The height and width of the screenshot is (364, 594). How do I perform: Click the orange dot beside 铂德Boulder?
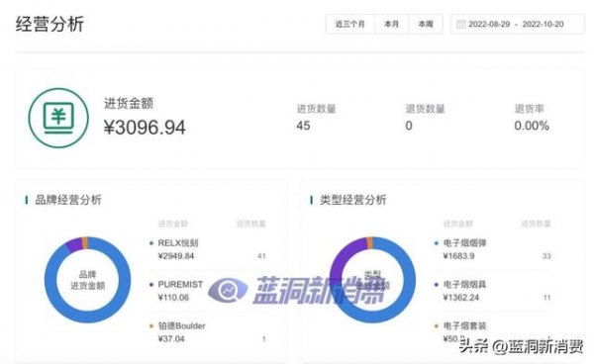click(x=151, y=325)
